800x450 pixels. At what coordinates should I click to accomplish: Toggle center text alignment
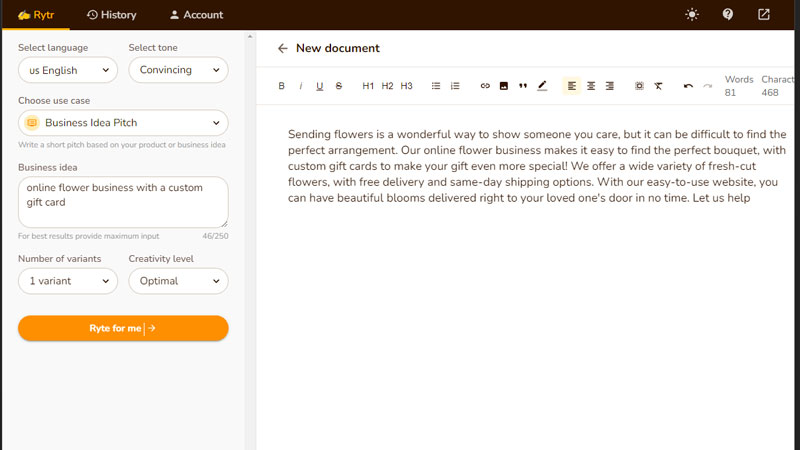pos(591,86)
